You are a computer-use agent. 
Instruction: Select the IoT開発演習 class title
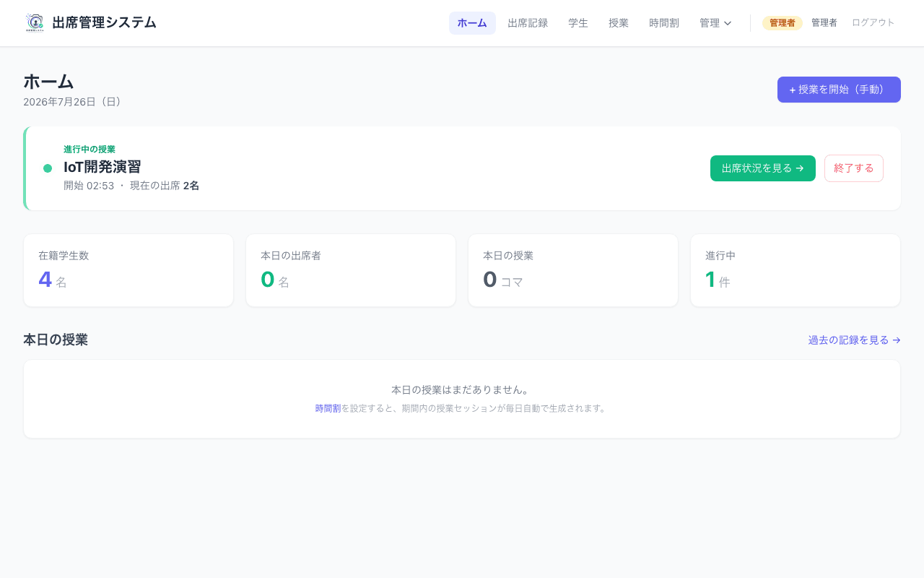click(103, 167)
